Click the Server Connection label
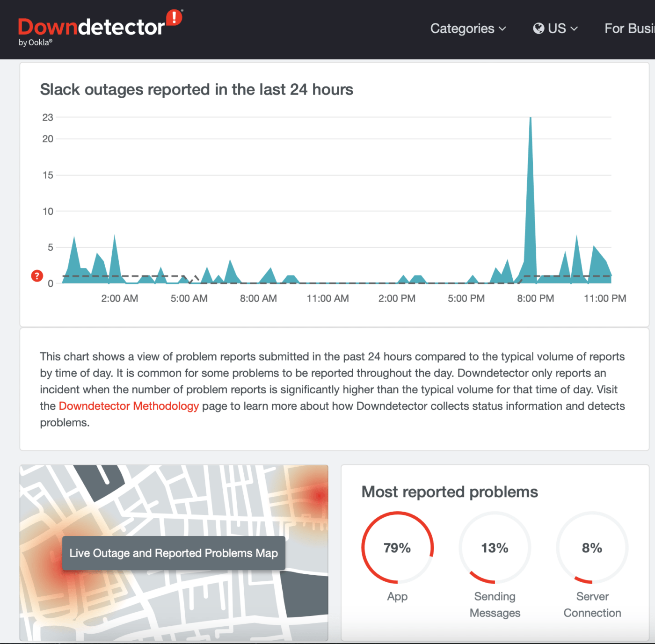Viewport: 655px width, 644px height. 592,605
